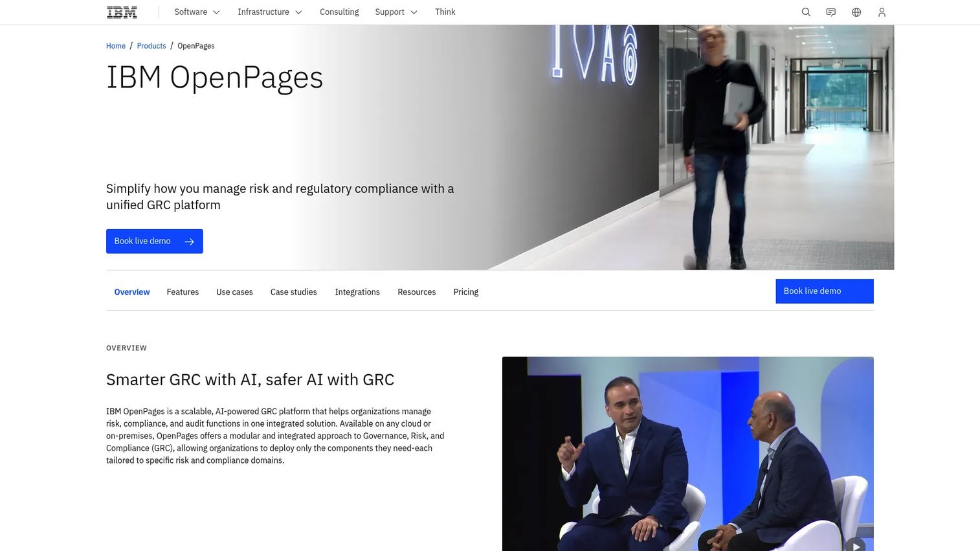Switch to the Case studies tab
This screenshot has width=980, height=551.
(x=294, y=292)
